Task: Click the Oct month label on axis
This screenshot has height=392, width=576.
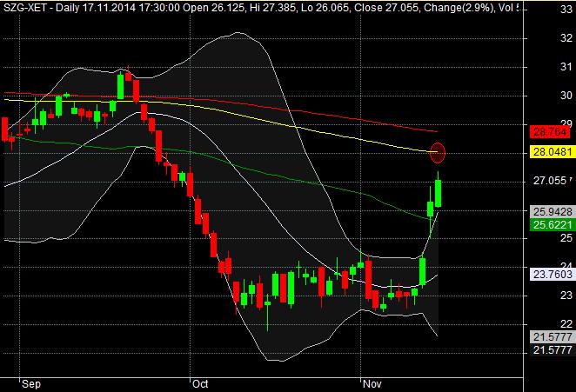Action: [x=201, y=384]
